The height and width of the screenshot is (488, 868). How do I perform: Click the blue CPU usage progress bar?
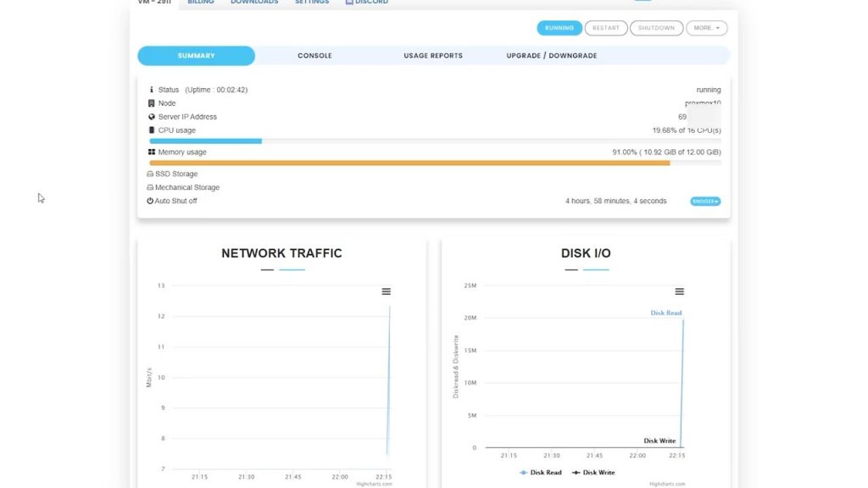[205, 141]
